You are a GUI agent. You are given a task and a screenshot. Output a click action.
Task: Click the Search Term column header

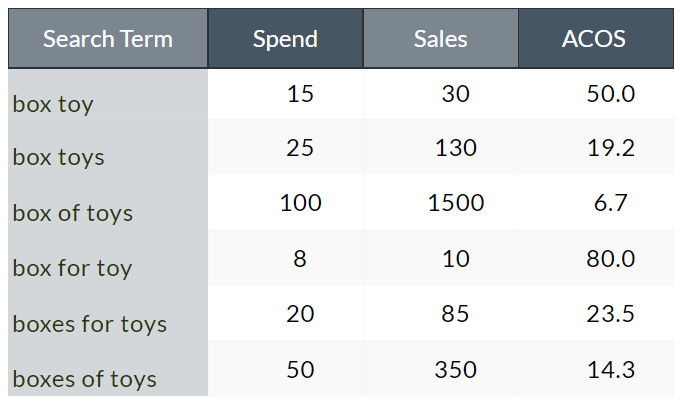[108, 39]
